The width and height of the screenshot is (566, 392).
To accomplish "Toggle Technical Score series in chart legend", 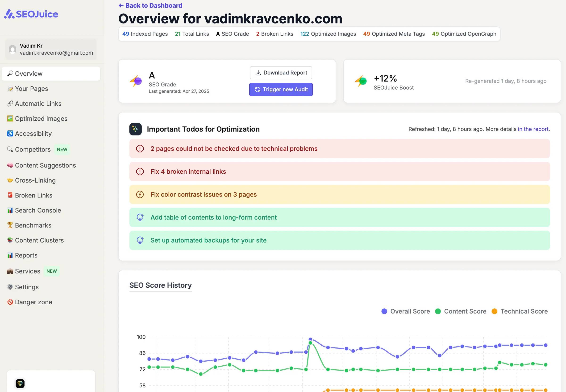I will (520, 311).
